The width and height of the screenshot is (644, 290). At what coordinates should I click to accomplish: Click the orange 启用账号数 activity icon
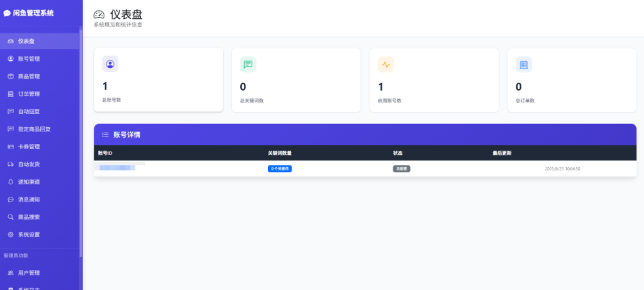click(386, 64)
